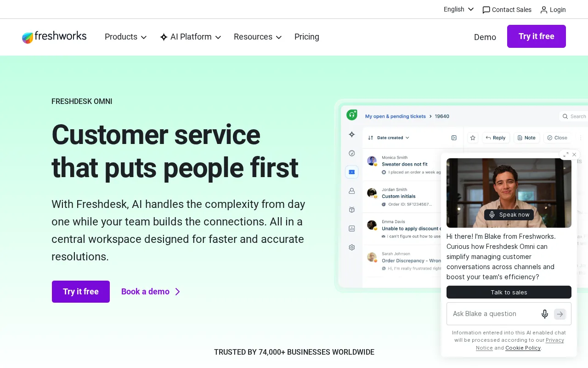The image size is (588, 368).
Task: Open the Custom initials ticket
Action: [398, 196]
